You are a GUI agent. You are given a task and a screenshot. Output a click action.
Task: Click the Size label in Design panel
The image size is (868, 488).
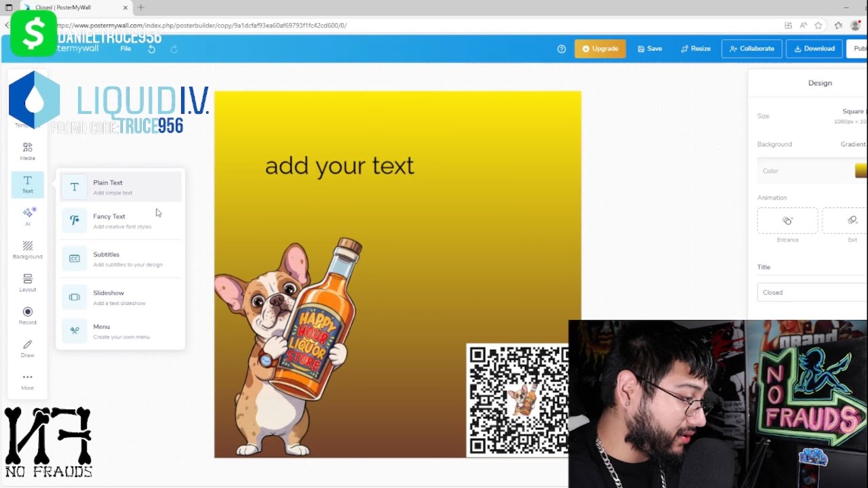pos(764,116)
